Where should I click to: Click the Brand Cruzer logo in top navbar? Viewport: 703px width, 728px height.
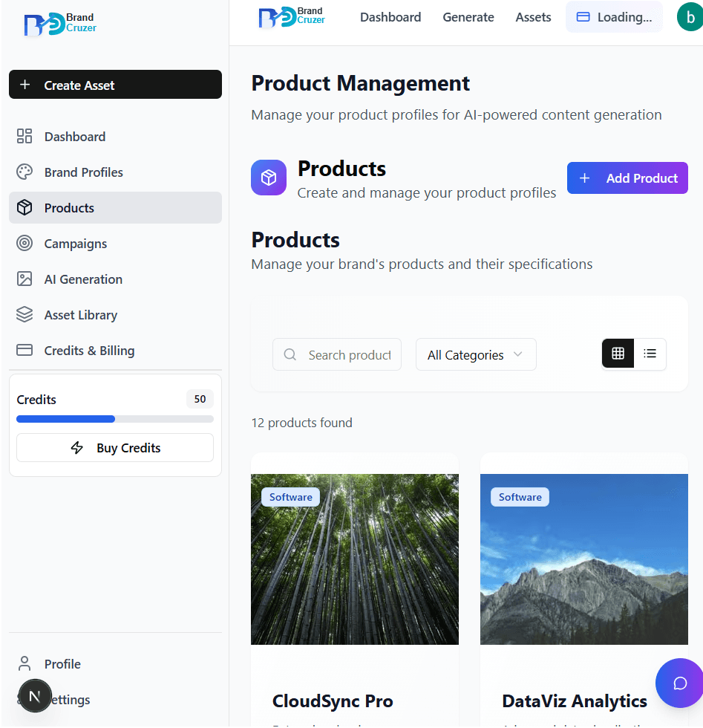click(292, 17)
